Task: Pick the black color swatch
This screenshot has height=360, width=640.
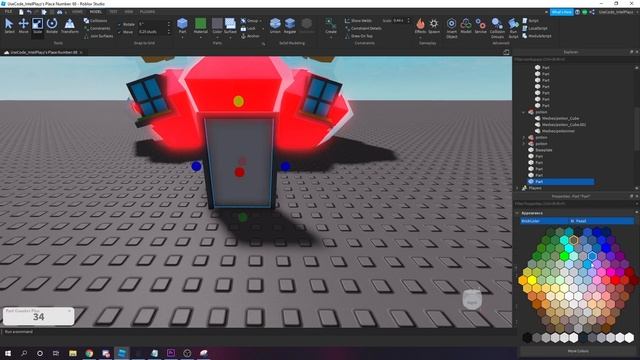Action: click(527, 338)
